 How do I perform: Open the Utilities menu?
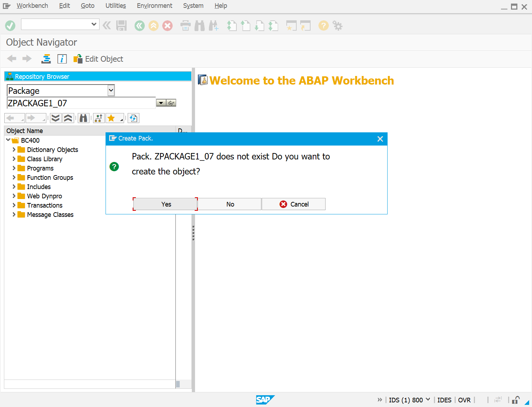(x=116, y=6)
